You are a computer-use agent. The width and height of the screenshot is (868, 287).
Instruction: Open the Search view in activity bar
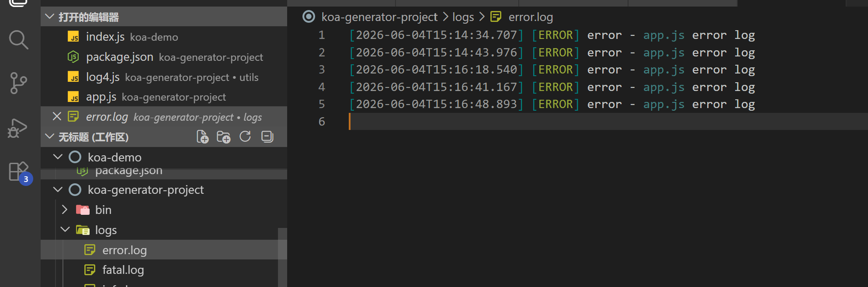[x=18, y=40]
